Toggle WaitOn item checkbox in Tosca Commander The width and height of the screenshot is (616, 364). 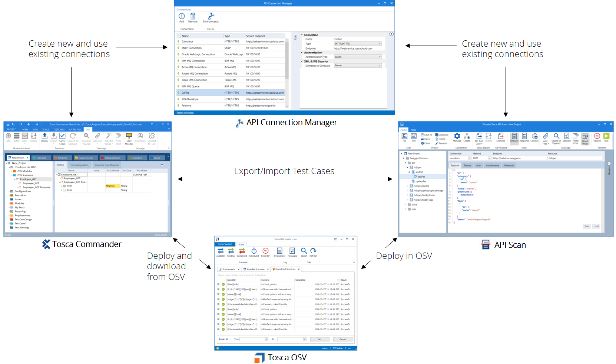(64, 186)
